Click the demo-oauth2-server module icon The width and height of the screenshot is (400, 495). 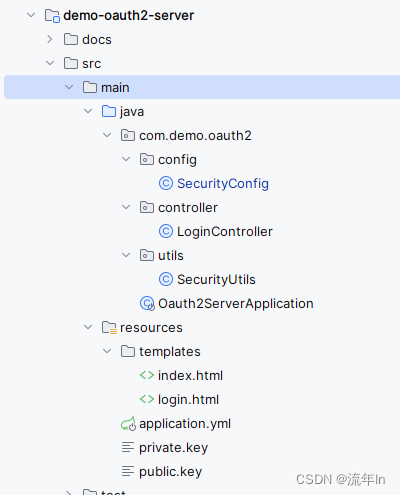(52, 15)
